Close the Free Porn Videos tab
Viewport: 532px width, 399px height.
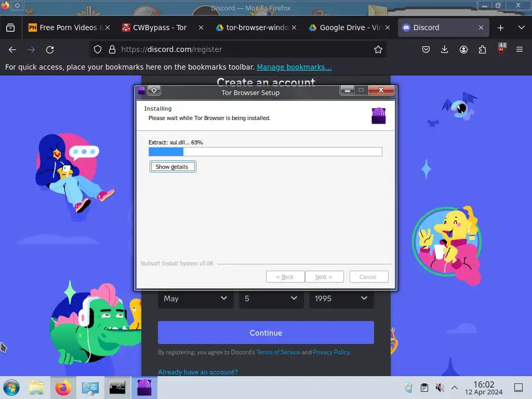coord(108,28)
